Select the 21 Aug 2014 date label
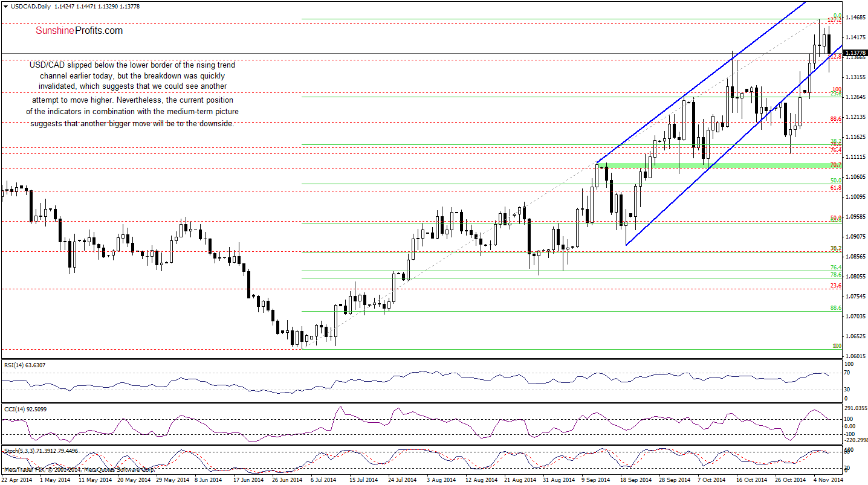Screen dimensions: 868x485 click(x=520, y=481)
